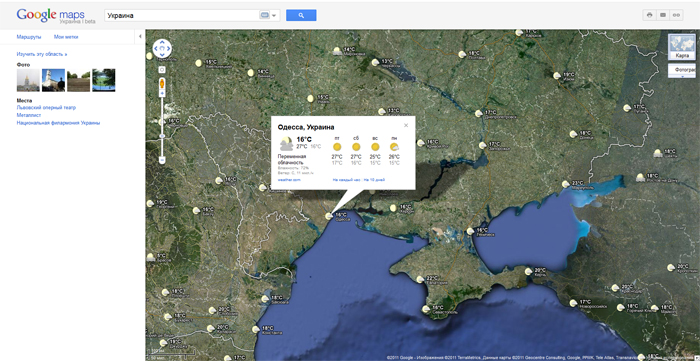Open the Маршруты tab

(x=29, y=37)
